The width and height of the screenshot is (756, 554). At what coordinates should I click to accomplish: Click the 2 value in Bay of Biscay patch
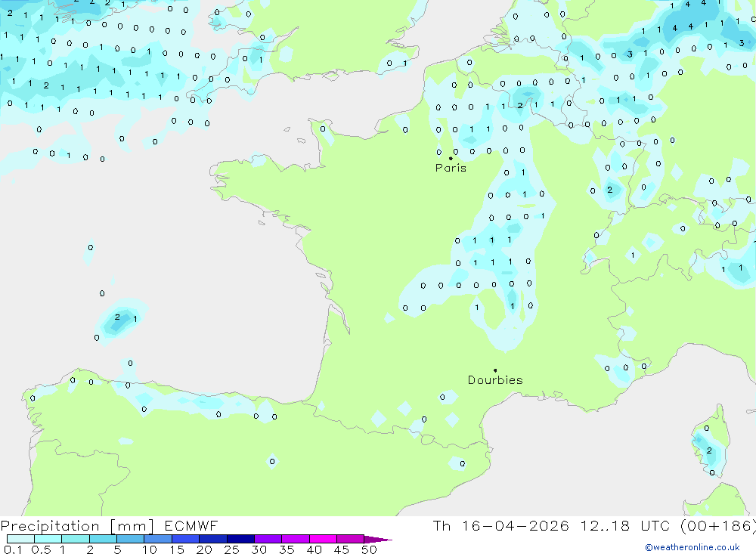click(x=117, y=317)
